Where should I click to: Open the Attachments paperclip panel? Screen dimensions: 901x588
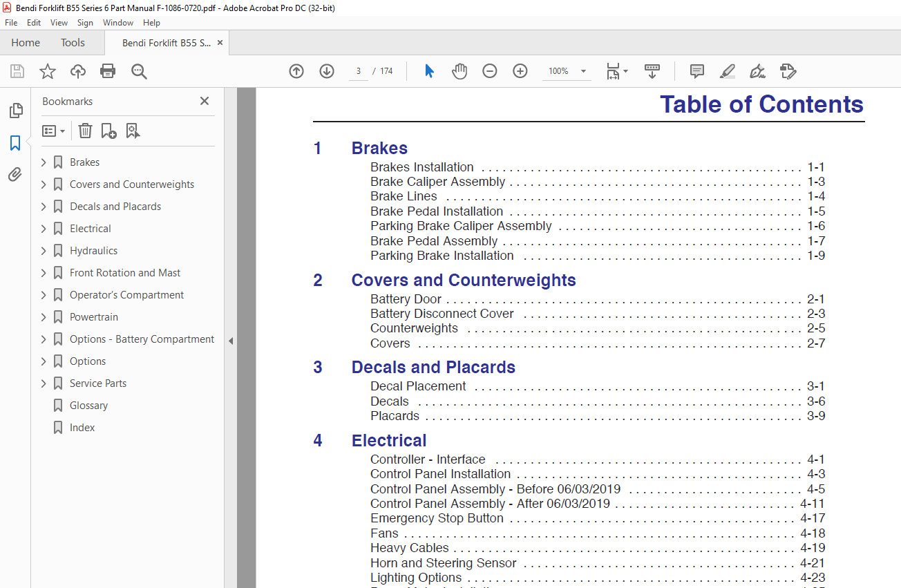point(15,174)
